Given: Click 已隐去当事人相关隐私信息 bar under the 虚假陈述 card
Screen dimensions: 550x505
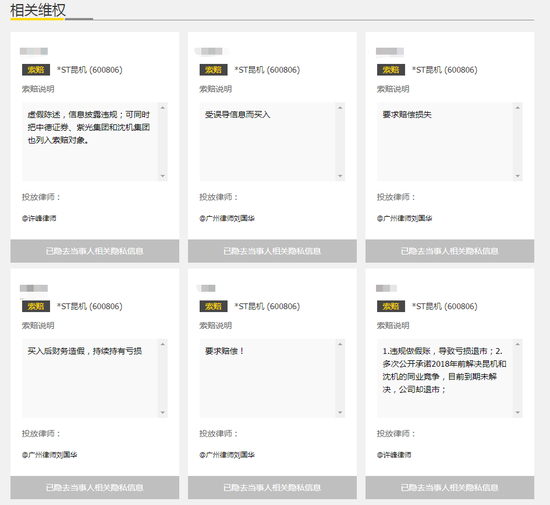Looking at the screenshot, I should 95,251.
